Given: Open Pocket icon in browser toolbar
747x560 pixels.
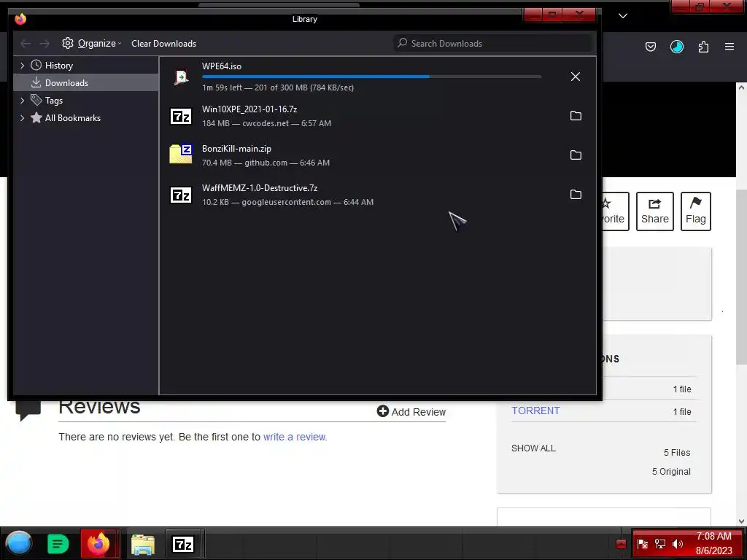Looking at the screenshot, I should (x=650, y=47).
